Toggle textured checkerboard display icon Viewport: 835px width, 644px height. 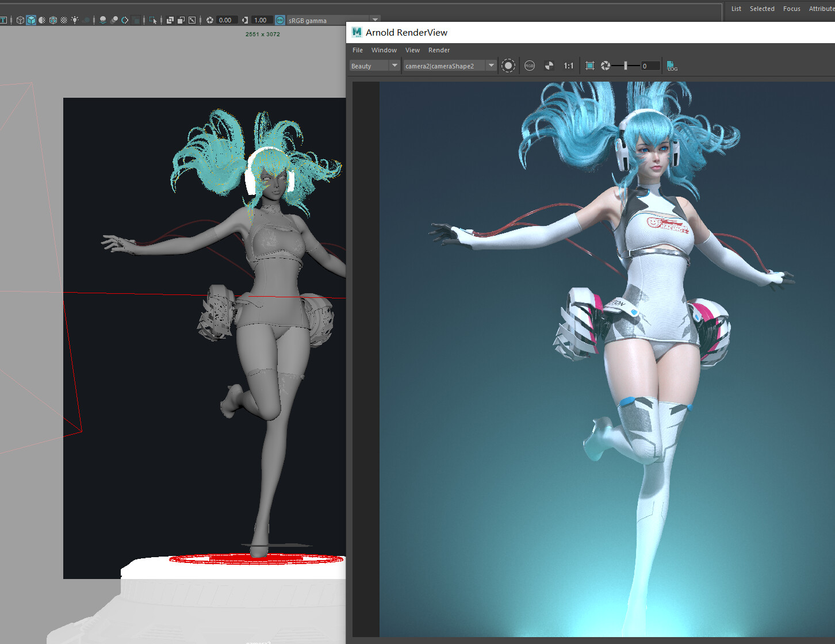tap(64, 20)
